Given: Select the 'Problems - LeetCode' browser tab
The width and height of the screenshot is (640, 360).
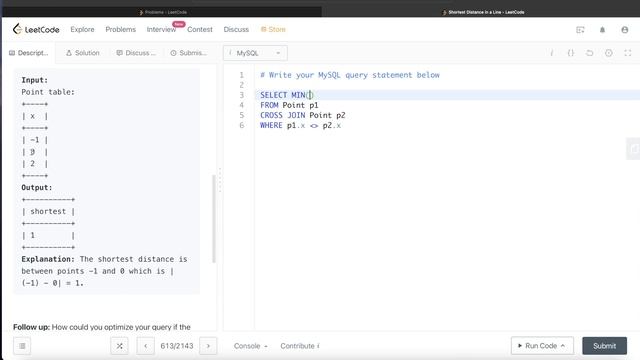Looking at the screenshot, I should [162, 12].
